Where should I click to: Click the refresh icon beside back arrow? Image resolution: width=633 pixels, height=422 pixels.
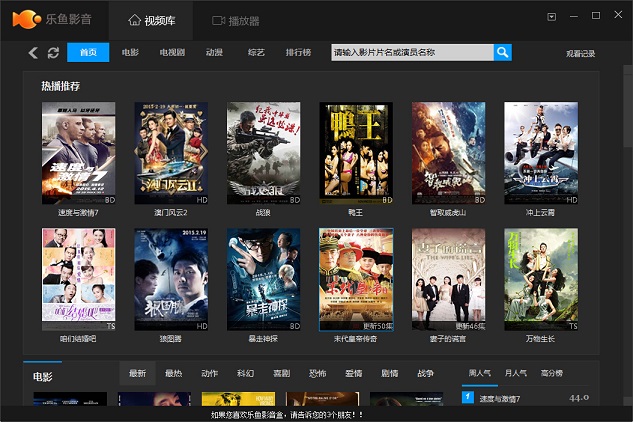(53, 53)
